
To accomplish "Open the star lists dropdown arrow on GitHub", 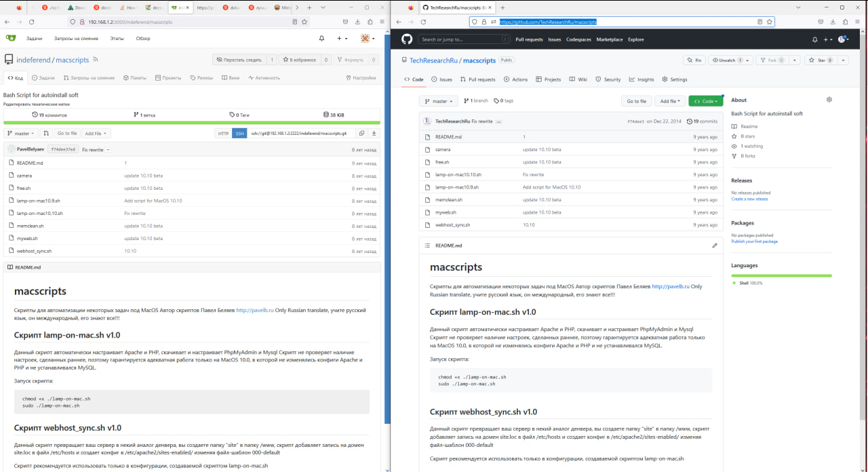I will 844,60.
